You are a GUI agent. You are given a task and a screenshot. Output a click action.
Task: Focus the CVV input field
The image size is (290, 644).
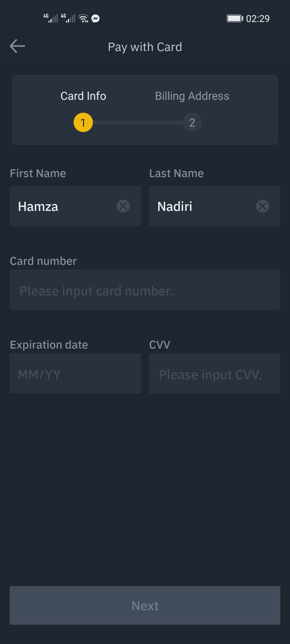[215, 374]
